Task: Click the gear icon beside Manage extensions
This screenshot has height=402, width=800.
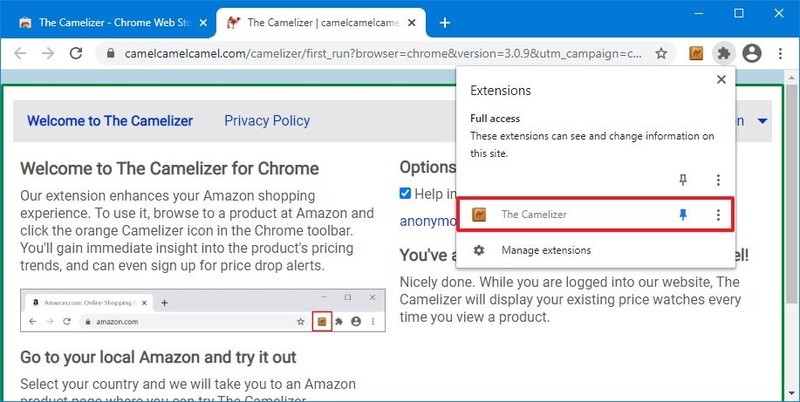Action: click(x=479, y=250)
